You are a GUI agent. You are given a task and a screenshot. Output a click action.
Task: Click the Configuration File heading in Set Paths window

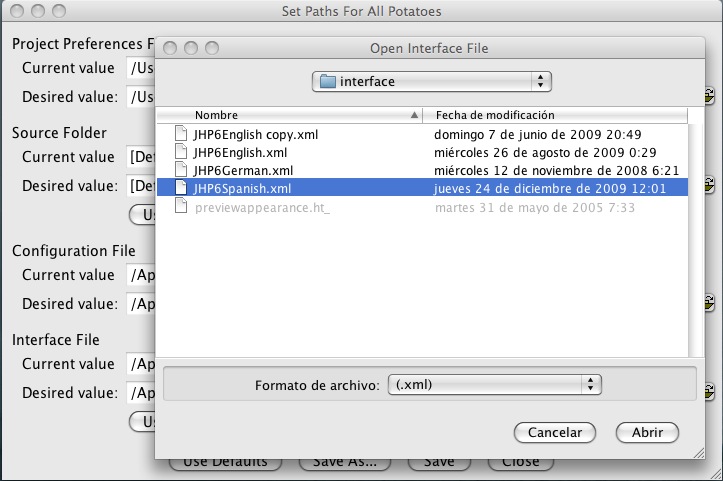coord(74,251)
